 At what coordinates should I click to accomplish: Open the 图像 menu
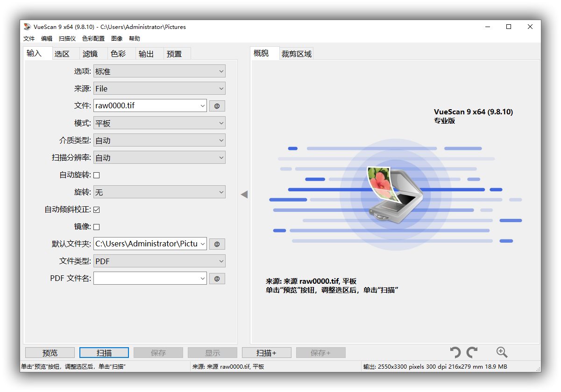point(117,39)
